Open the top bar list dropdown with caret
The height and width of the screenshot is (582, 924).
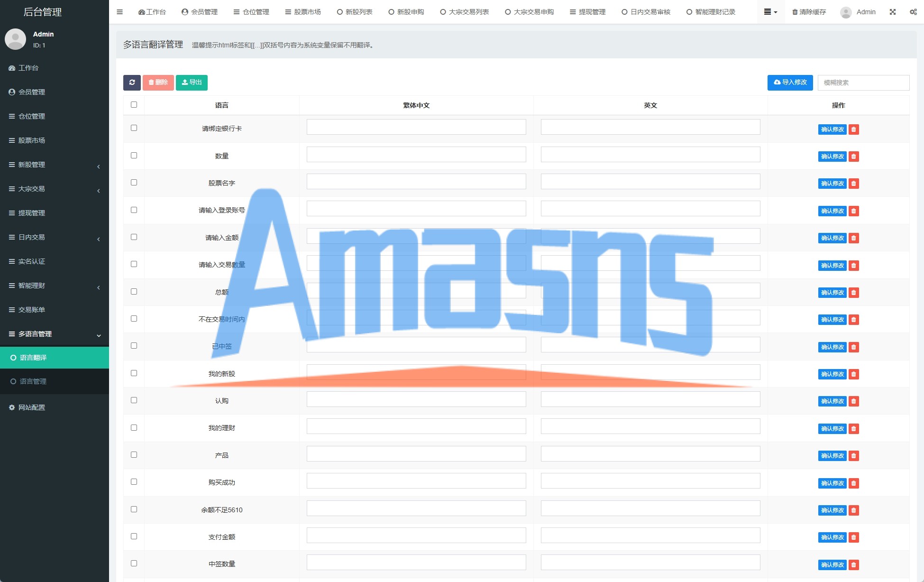coord(770,12)
